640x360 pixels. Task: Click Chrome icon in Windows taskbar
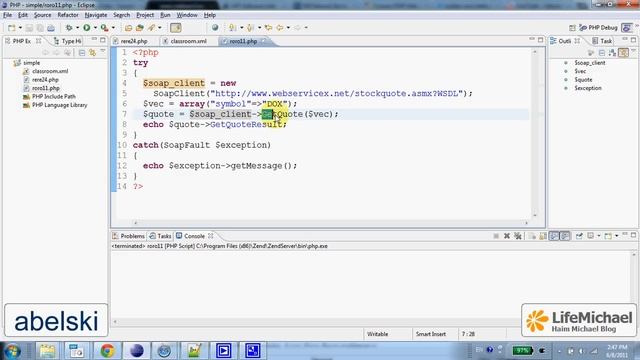click(x=107, y=351)
